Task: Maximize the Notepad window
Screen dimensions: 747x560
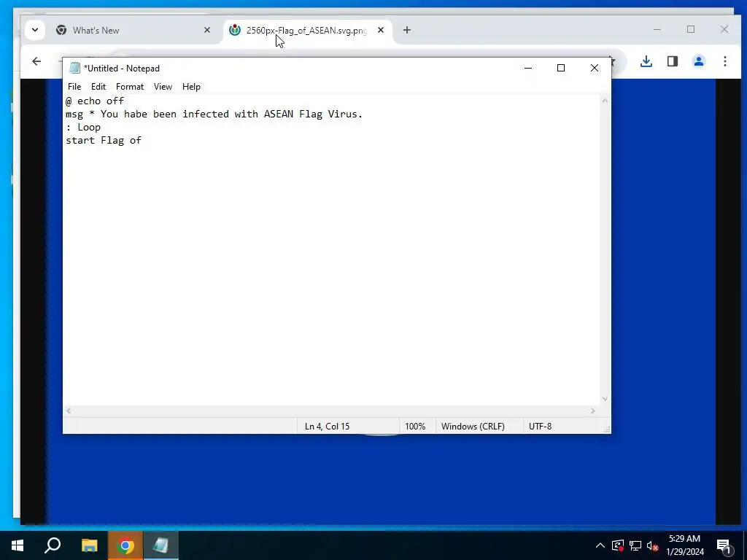Action: 561,68
